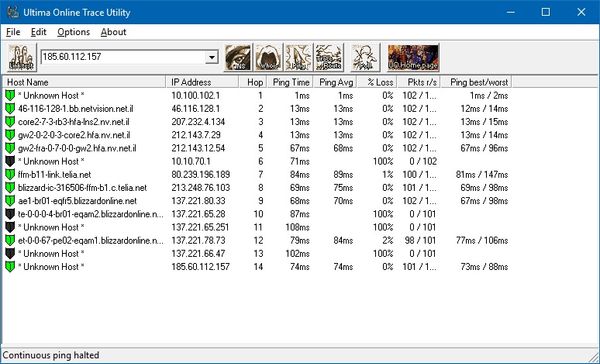
Task: Open the Options menu
Action: [x=73, y=32]
